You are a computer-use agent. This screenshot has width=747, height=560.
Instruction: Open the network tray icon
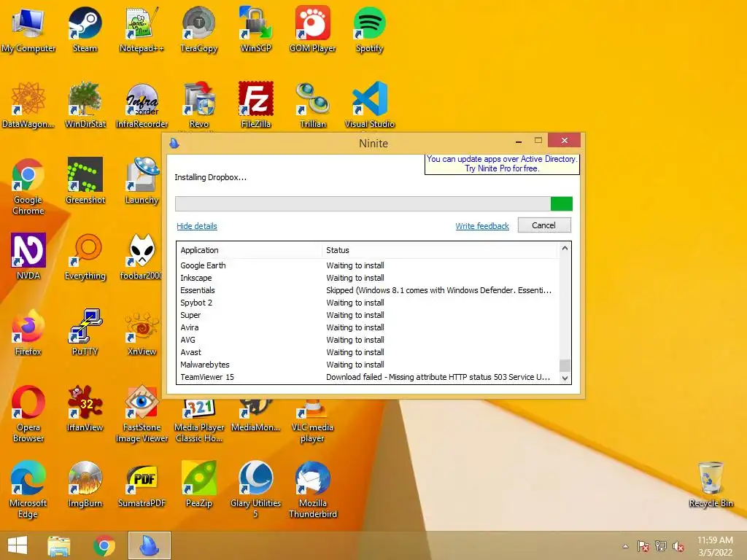tap(661, 546)
